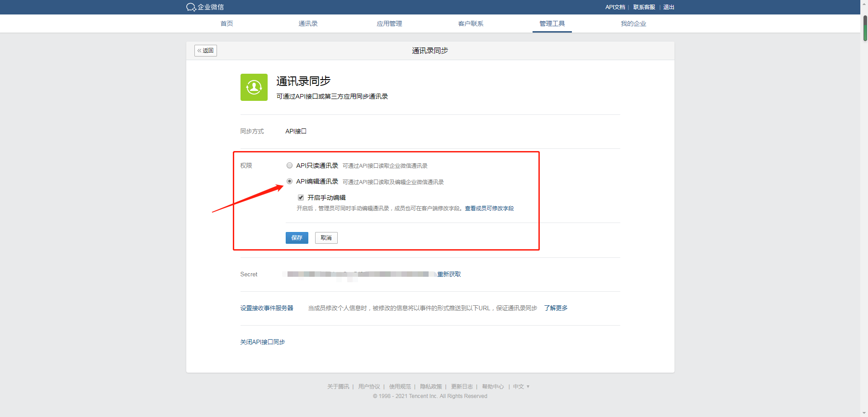This screenshot has width=868, height=417.
Task: Switch to the 通讯录 tab
Action: (x=308, y=24)
